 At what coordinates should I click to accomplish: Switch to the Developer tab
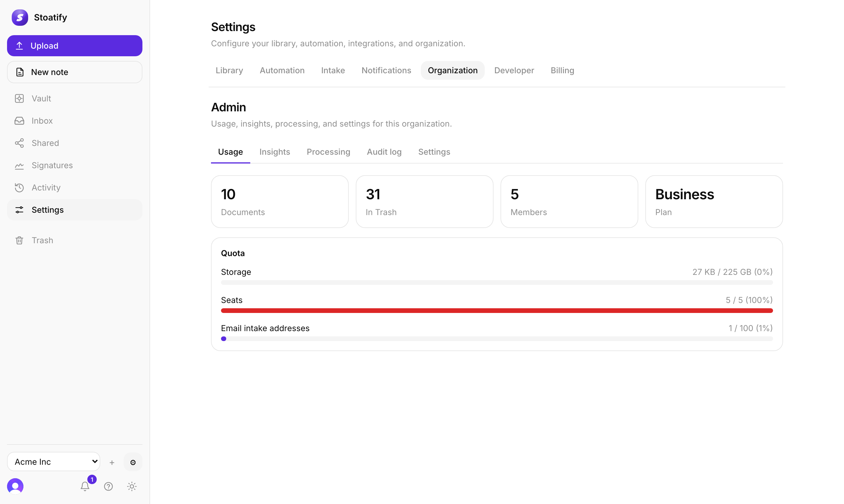pyautogui.click(x=514, y=70)
